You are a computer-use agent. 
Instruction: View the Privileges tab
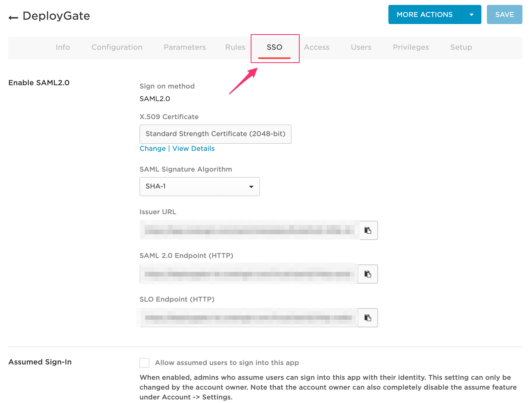[411, 47]
